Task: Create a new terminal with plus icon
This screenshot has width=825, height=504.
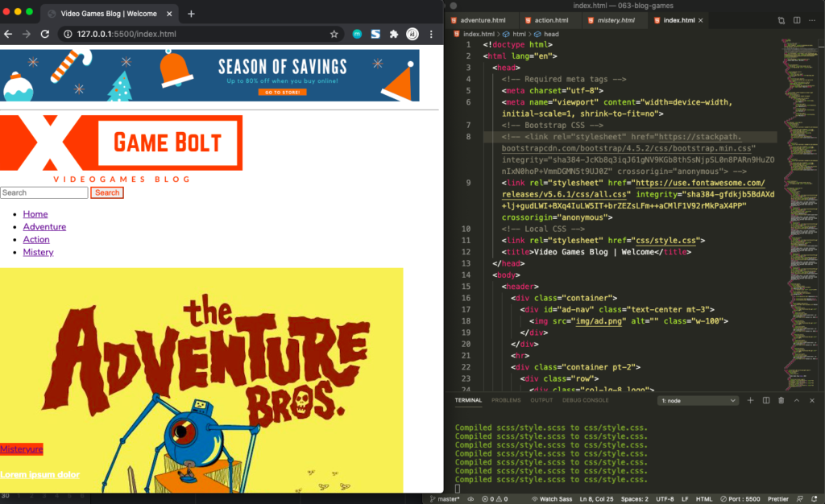Action: click(750, 400)
